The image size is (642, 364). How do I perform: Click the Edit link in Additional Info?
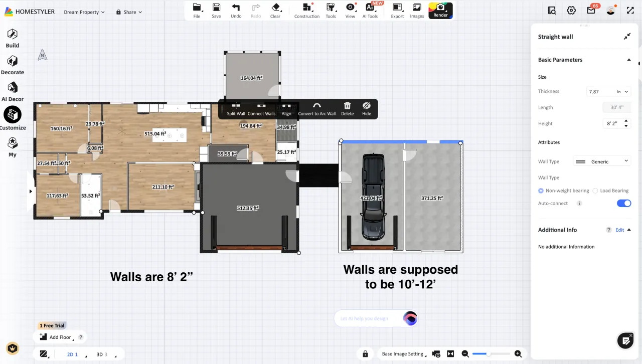[x=620, y=230]
